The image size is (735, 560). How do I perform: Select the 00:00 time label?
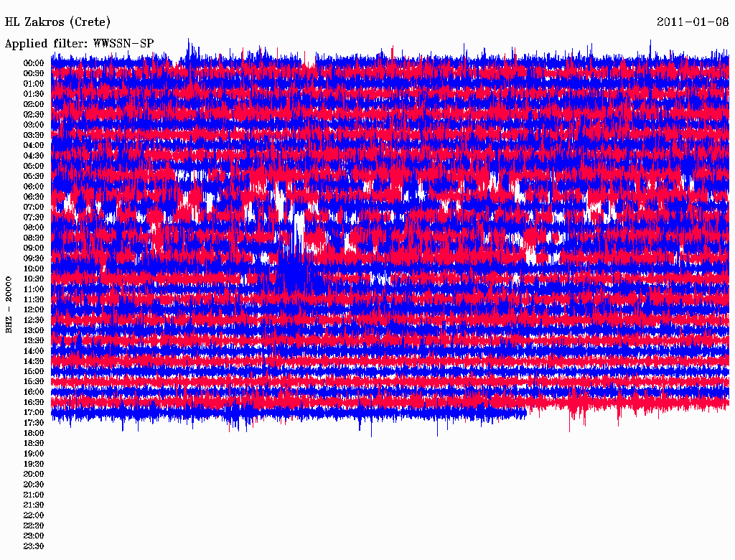(34, 63)
